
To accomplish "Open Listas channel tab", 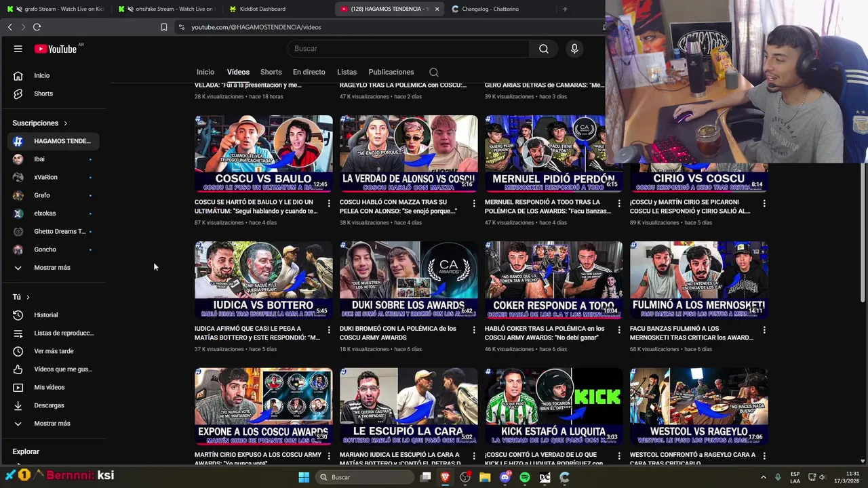I will 347,72.
